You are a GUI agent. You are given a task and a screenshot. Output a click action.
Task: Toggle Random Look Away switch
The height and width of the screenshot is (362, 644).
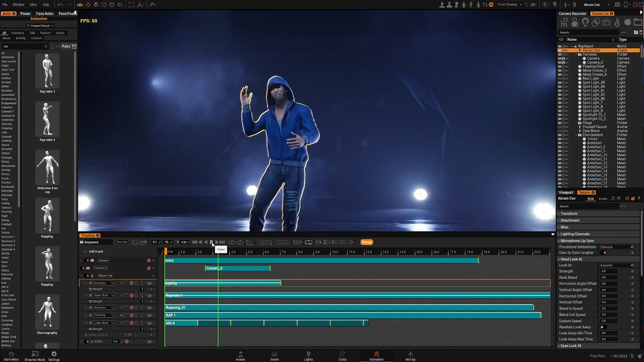click(604, 327)
